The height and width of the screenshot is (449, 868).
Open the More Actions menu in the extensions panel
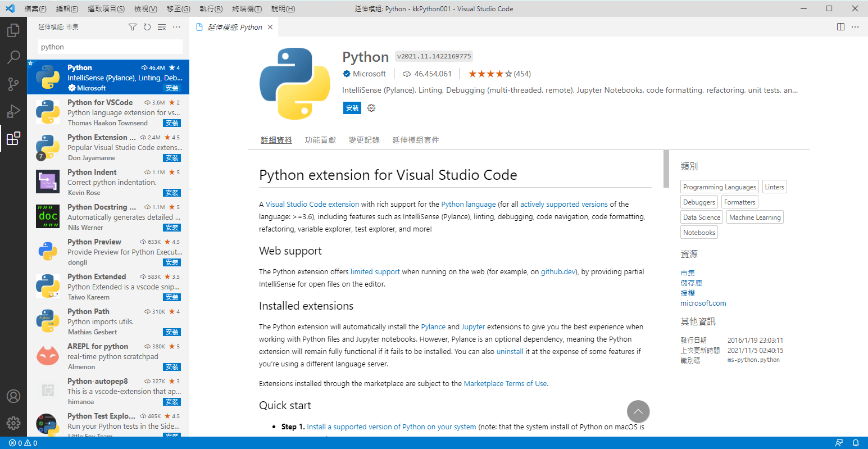coord(176,26)
